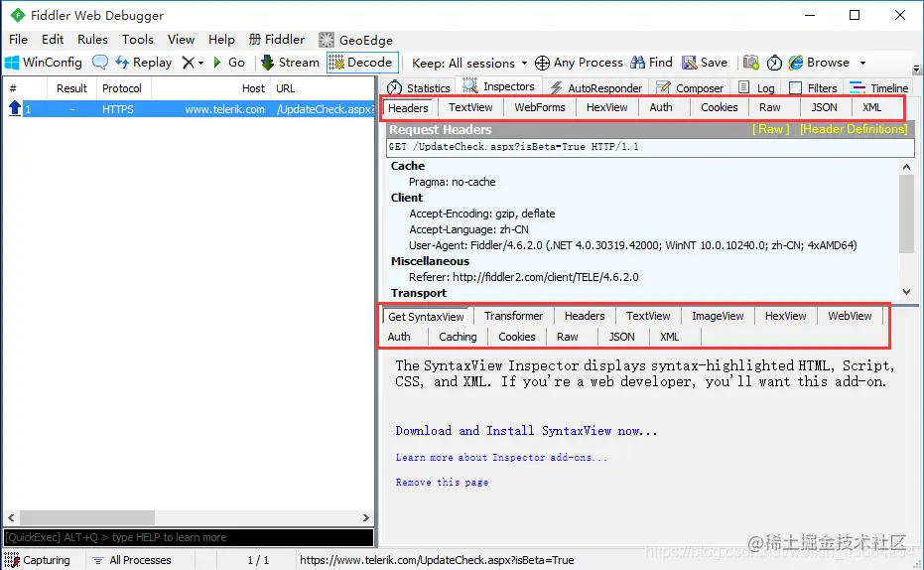Select the Inspectors tab
Image resolution: width=924 pixels, height=570 pixels.
click(x=498, y=86)
